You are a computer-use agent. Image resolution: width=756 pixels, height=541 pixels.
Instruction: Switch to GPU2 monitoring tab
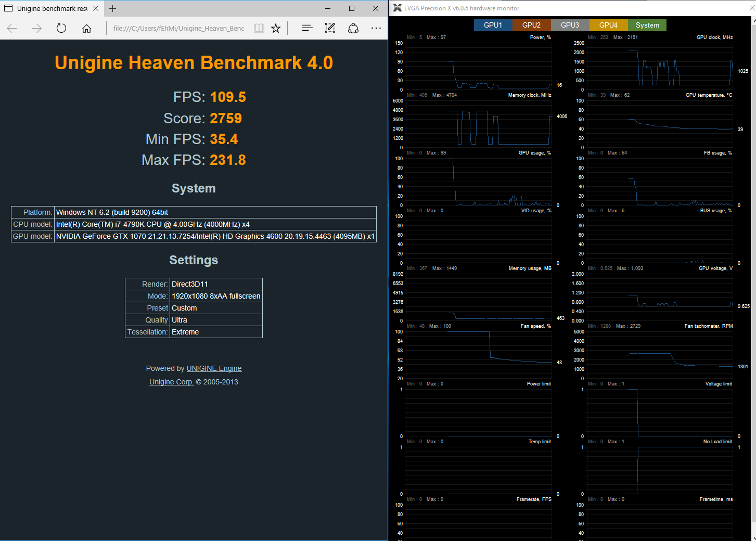click(532, 25)
